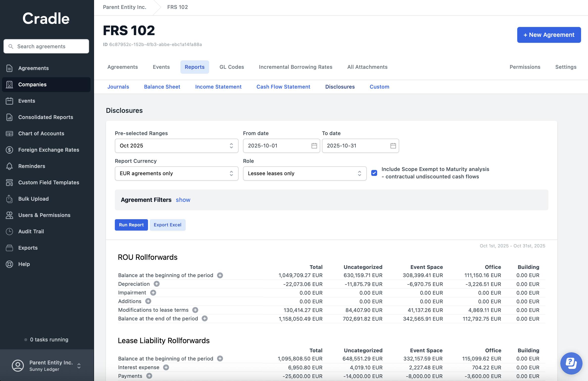588x381 pixels.
Task: Expand Modifications to lease terms row
Action: pos(195,310)
